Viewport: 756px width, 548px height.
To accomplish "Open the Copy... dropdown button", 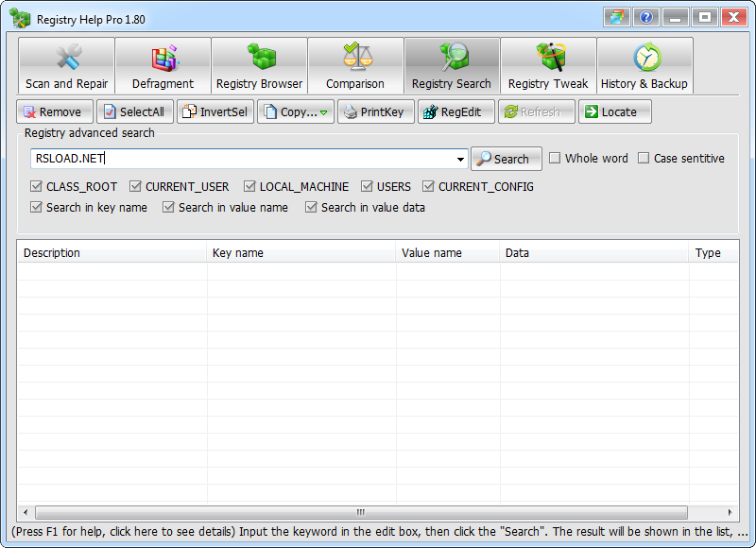I will click(x=296, y=111).
